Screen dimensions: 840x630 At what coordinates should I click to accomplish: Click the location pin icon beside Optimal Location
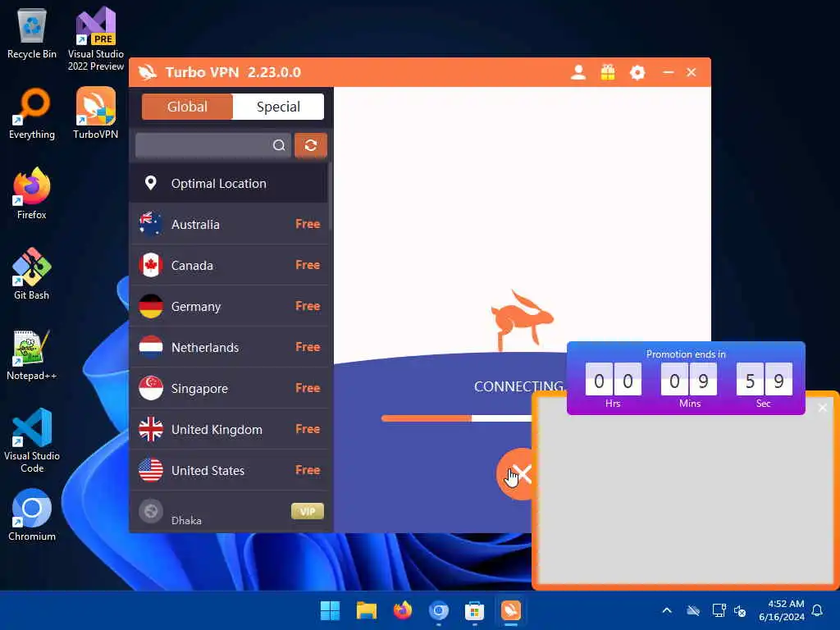click(x=151, y=183)
